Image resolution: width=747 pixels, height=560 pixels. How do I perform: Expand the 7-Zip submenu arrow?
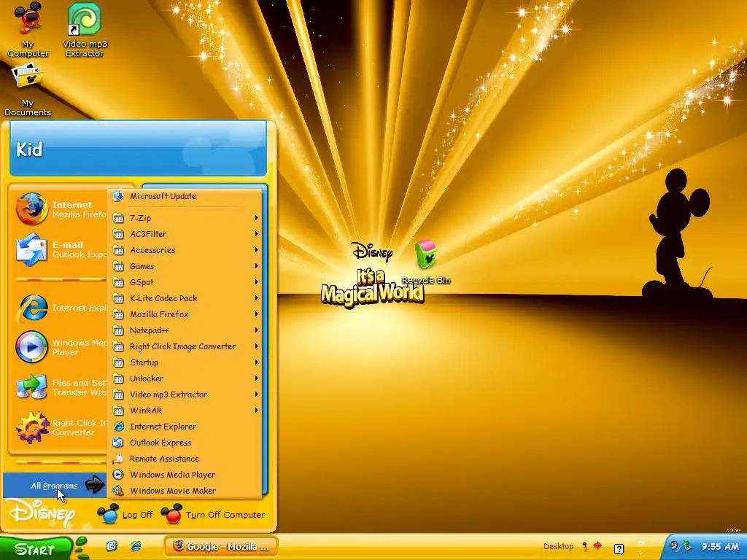pyautogui.click(x=256, y=218)
